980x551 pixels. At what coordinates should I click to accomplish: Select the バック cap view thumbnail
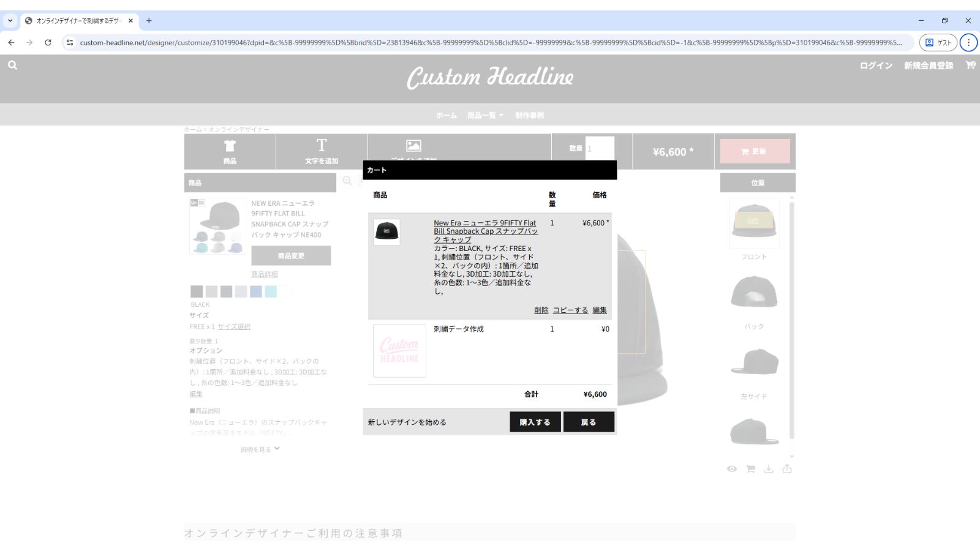(754, 293)
